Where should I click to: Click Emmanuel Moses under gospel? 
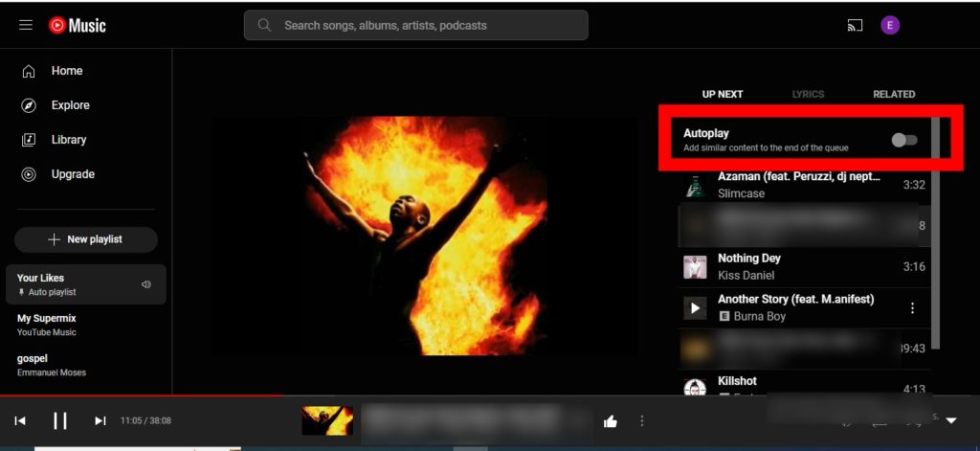tap(52, 372)
